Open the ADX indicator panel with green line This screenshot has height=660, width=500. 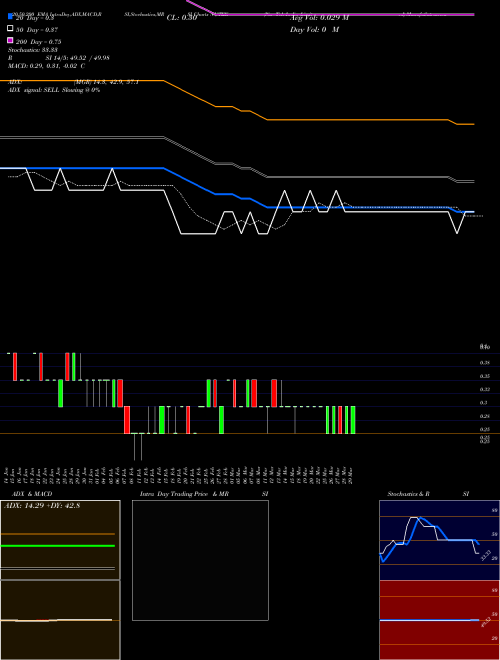coord(60,540)
